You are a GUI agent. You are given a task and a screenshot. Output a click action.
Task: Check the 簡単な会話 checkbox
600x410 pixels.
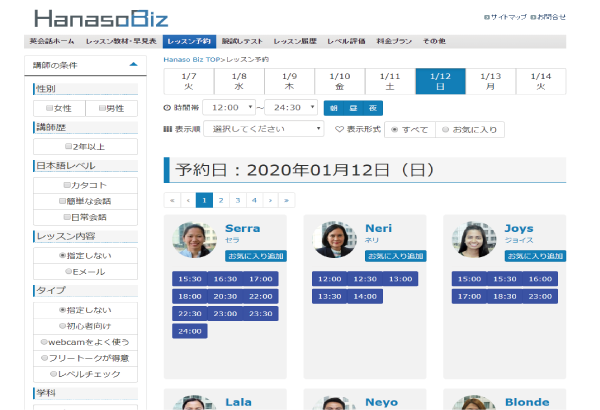[62, 201]
